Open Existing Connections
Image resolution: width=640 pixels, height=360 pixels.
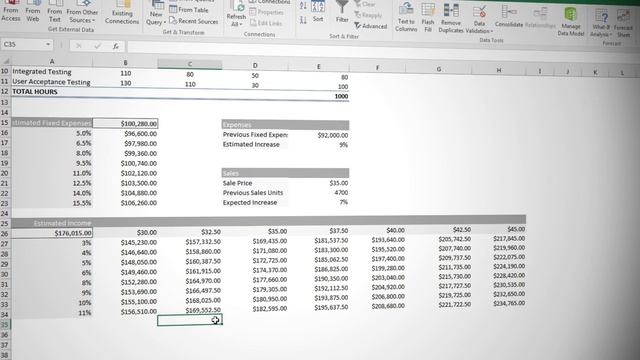click(x=122, y=13)
